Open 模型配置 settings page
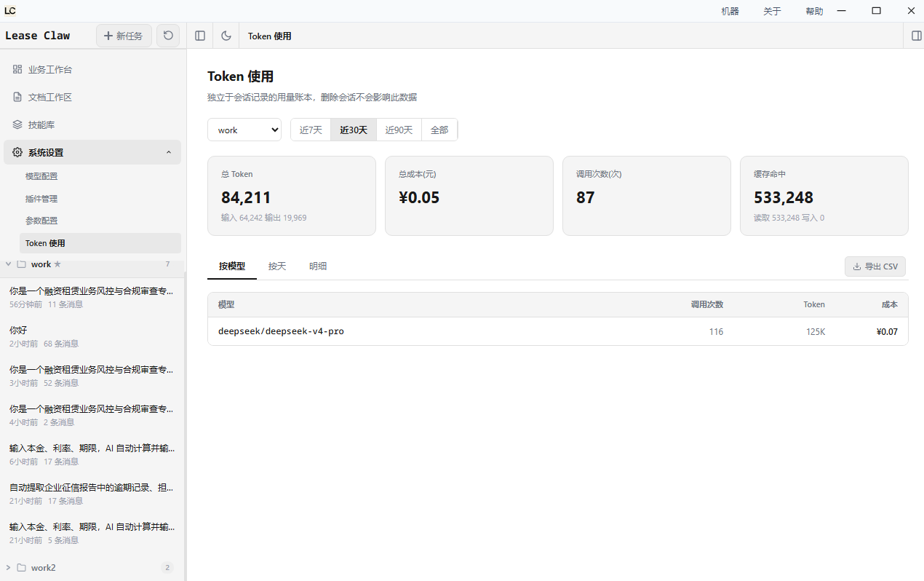The height and width of the screenshot is (581, 924). tap(100, 176)
